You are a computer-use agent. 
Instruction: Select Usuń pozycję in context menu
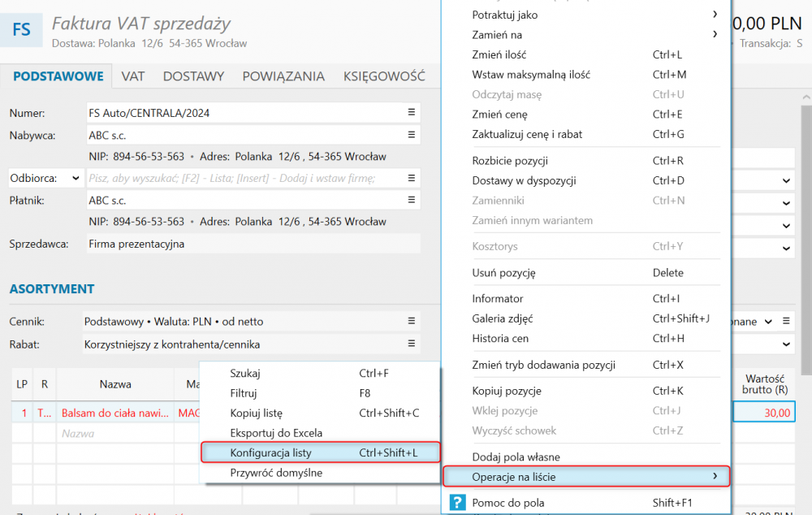click(x=503, y=273)
